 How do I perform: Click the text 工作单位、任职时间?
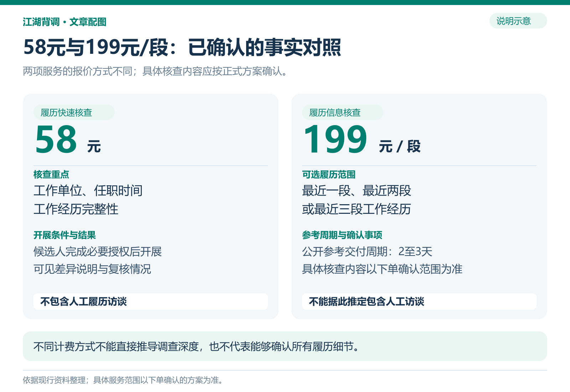[x=88, y=191]
